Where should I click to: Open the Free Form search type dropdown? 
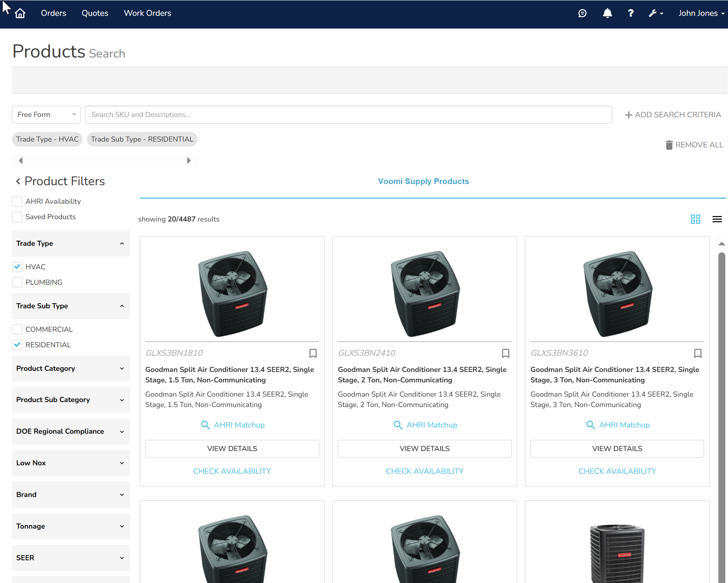pos(46,115)
